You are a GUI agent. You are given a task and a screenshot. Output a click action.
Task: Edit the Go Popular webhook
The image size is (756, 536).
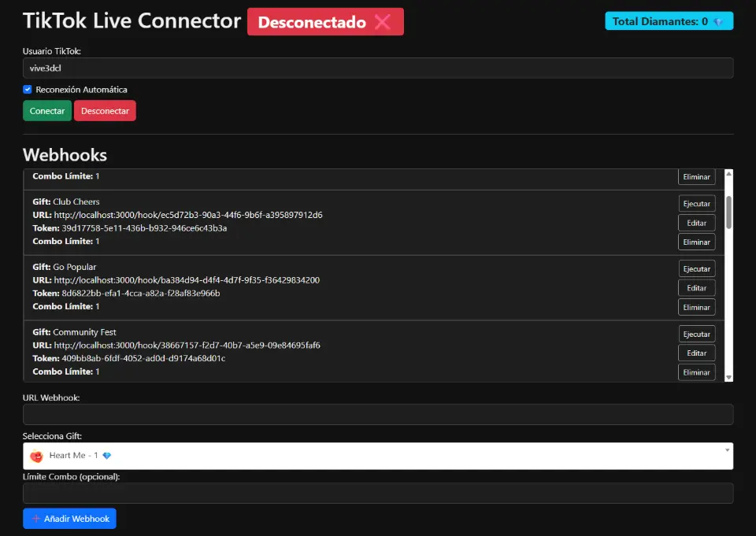click(x=696, y=288)
